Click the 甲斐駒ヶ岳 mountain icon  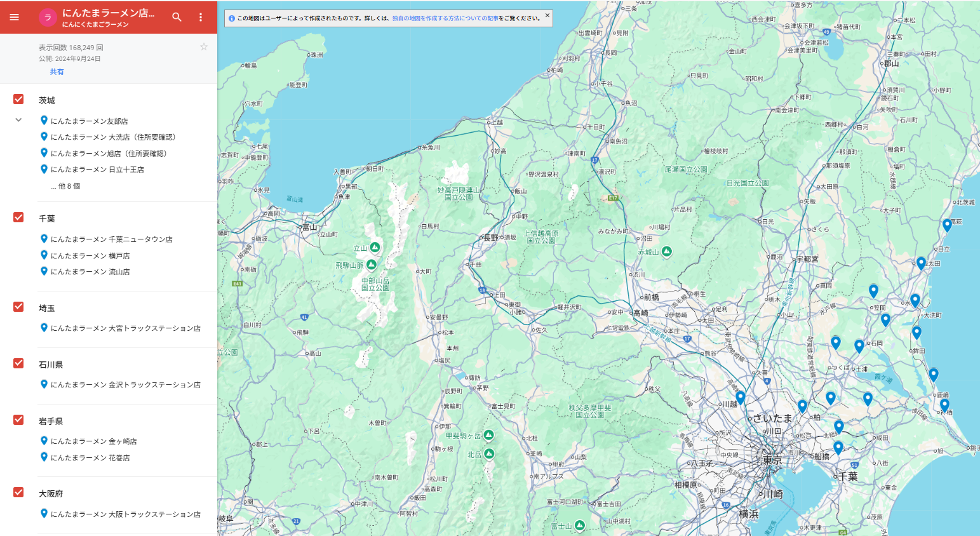[488, 435]
